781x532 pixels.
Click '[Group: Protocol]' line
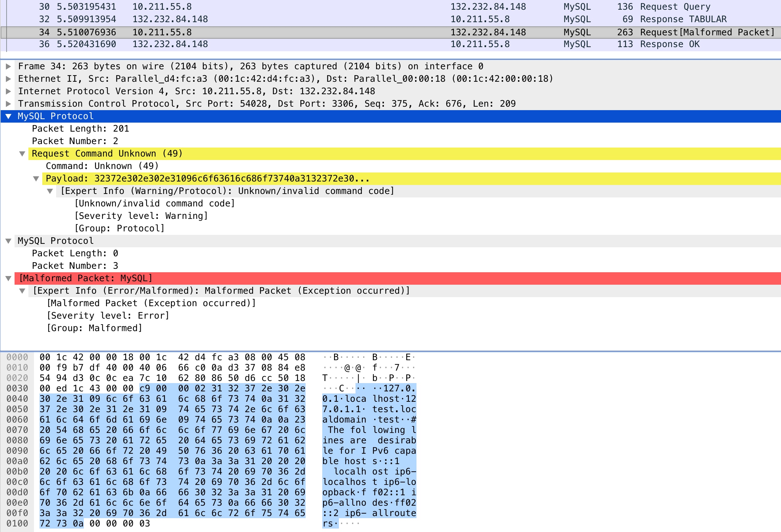(120, 228)
